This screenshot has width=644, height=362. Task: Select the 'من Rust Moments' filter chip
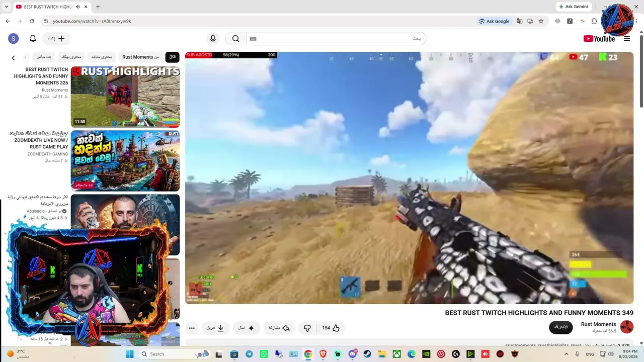pyautogui.click(x=140, y=57)
